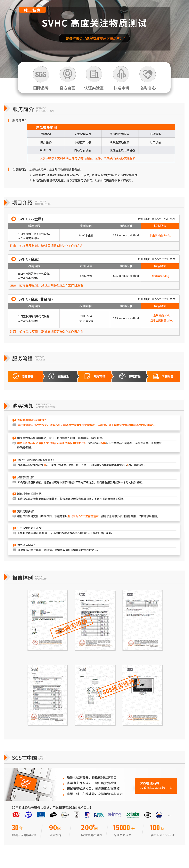Click the 快速申请 icon

pos(121,74)
